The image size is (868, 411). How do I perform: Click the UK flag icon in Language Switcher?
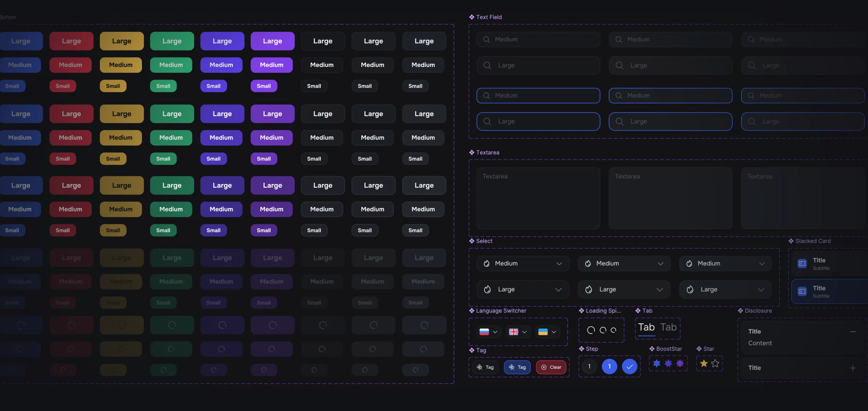point(514,332)
